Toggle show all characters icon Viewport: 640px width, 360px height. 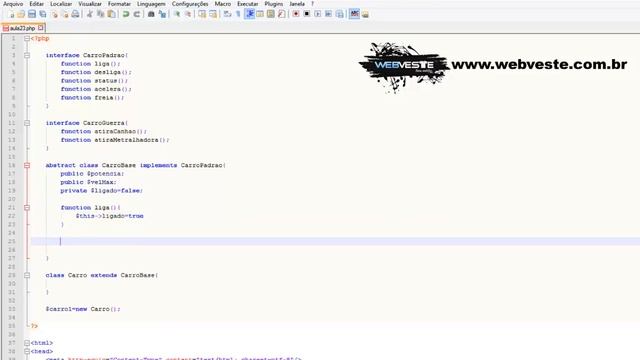tap(238, 14)
